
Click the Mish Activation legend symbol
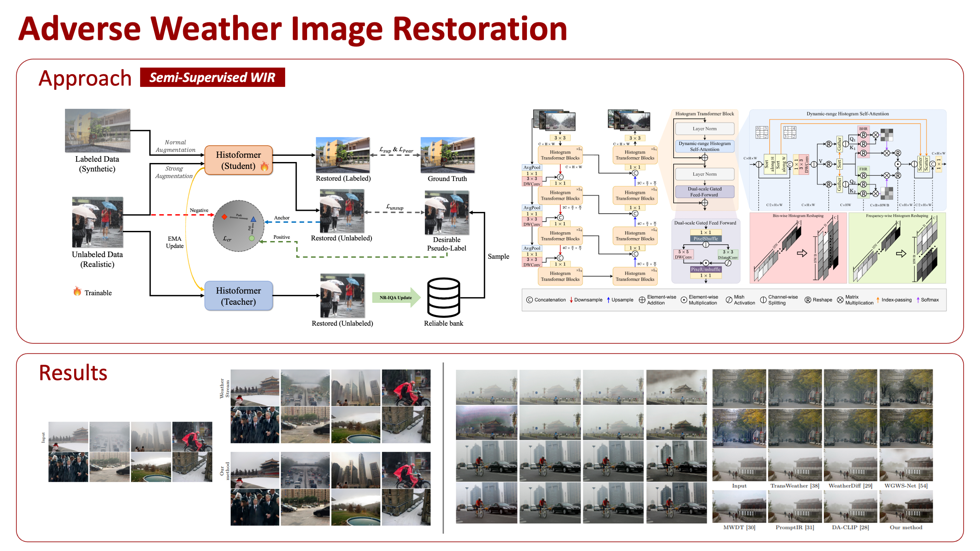click(729, 300)
